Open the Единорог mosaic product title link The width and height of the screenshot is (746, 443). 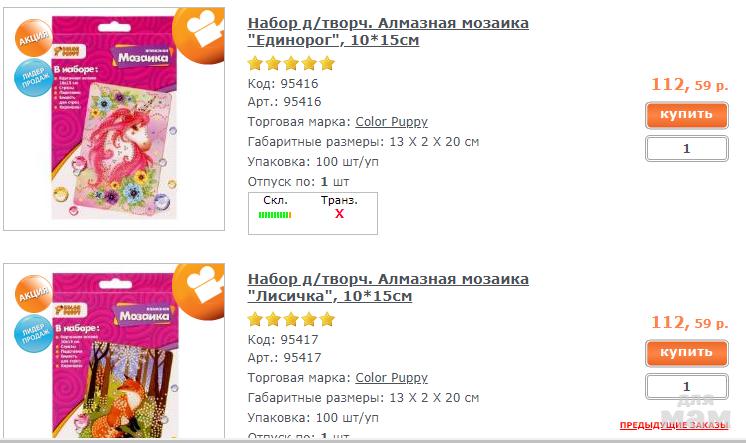[388, 31]
